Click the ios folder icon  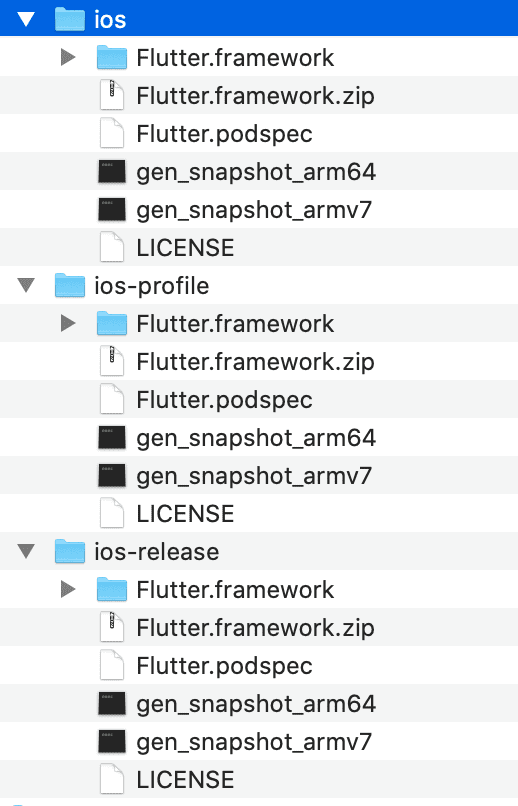tap(70, 19)
